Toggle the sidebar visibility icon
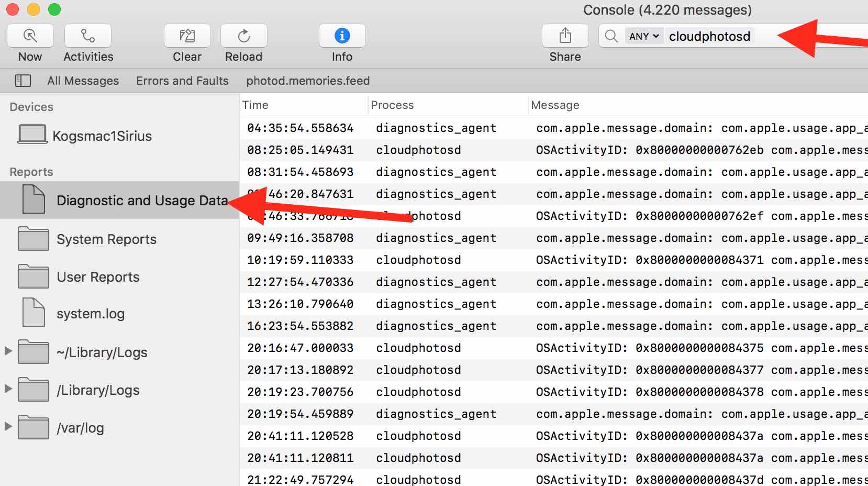 click(23, 81)
